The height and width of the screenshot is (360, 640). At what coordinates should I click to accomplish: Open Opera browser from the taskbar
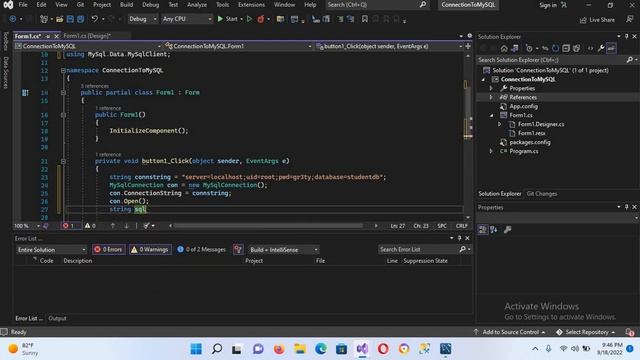coord(383,349)
